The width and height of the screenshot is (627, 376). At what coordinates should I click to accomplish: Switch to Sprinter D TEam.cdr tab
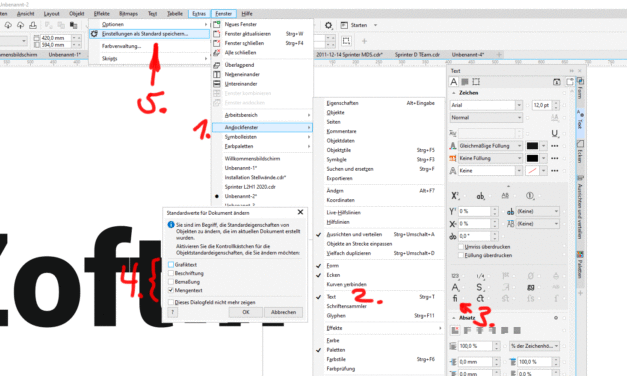click(417, 55)
